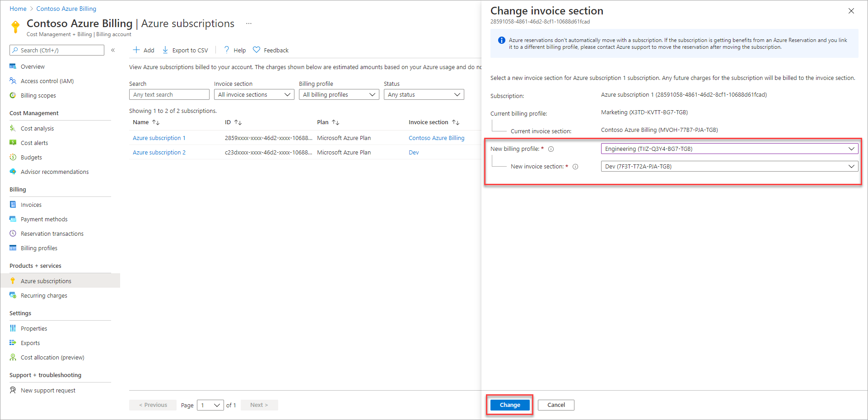Image resolution: width=868 pixels, height=420 pixels.
Task: Expand the All invoice sections filter dropdown
Action: 254,94
